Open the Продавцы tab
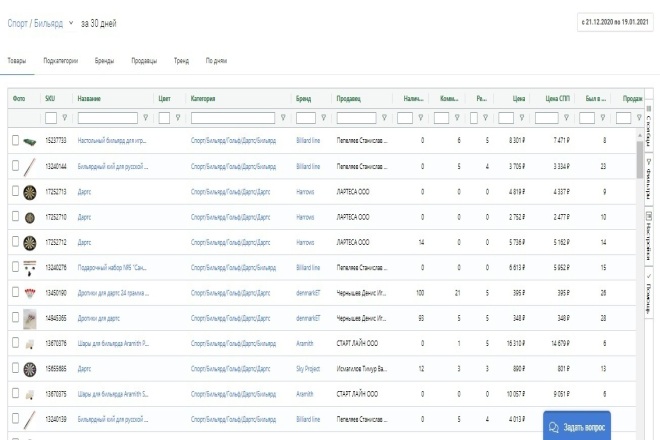Image resolution: width=660 pixels, height=440 pixels. pos(144,61)
